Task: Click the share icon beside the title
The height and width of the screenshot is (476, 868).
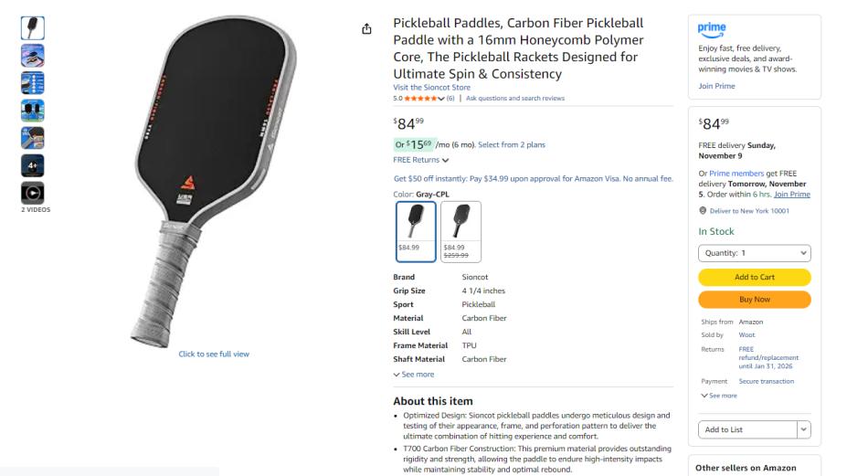Action: tap(367, 29)
